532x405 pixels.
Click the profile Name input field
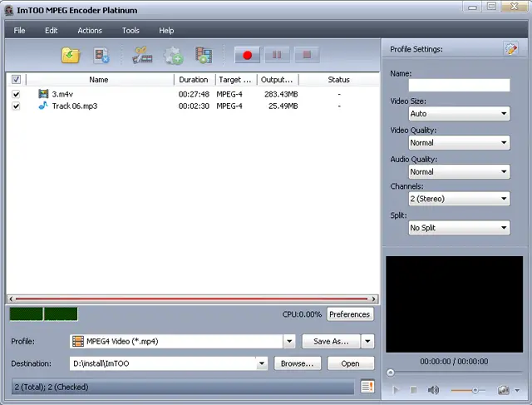(459, 85)
